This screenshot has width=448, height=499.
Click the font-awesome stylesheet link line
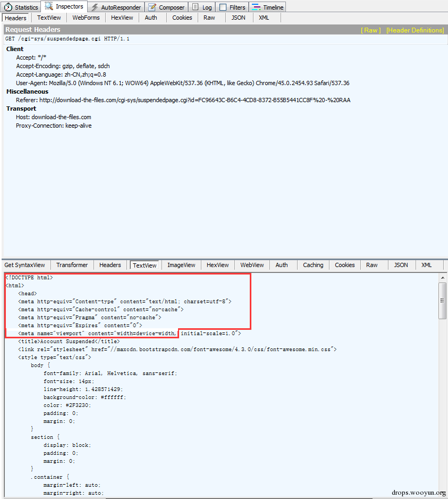pyautogui.click(x=177, y=350)
